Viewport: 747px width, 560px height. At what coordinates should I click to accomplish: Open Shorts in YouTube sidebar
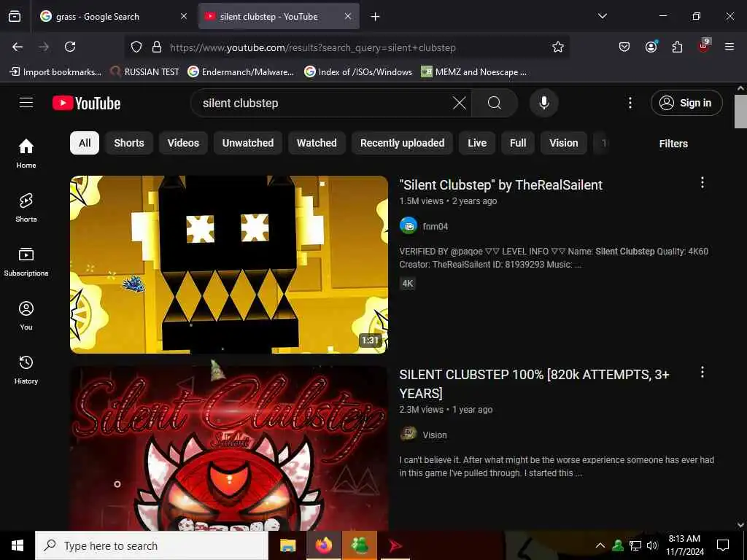point(26,208)
